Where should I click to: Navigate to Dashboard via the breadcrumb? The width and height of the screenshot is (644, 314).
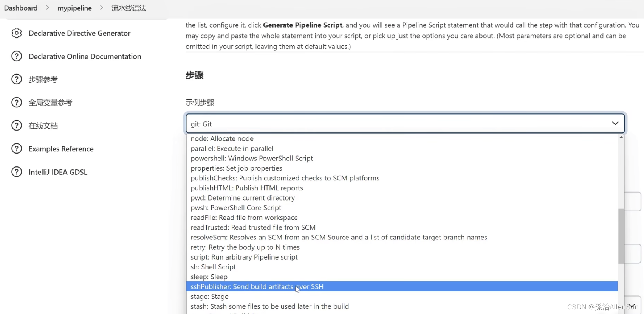[21, 8]
